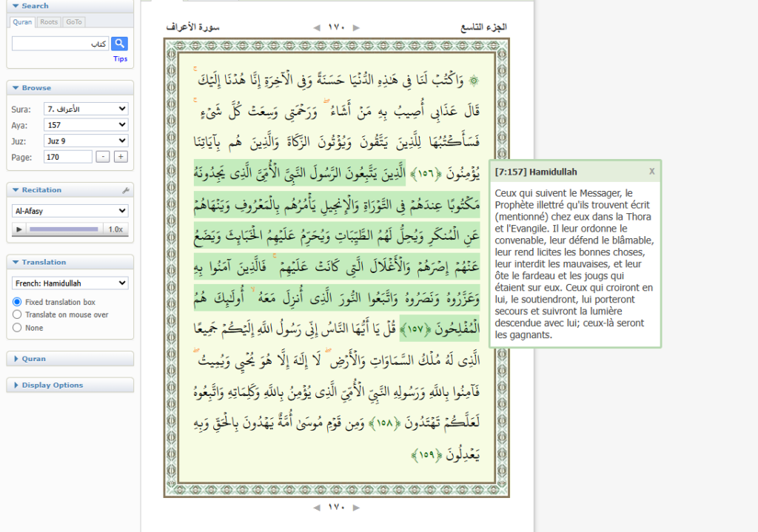Click the [7:157] Hamidullah title
The image size is (758, 532).
[x=536, y=172]
